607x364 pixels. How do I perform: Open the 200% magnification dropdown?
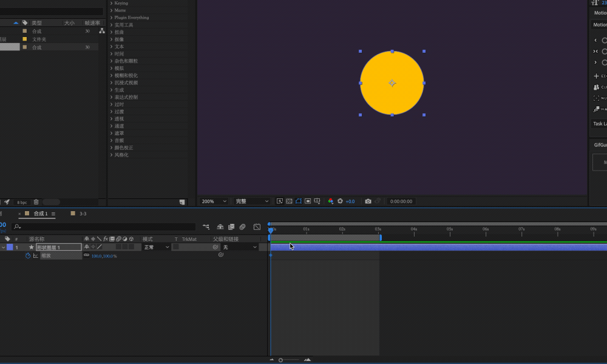click(x=214, y=201)
